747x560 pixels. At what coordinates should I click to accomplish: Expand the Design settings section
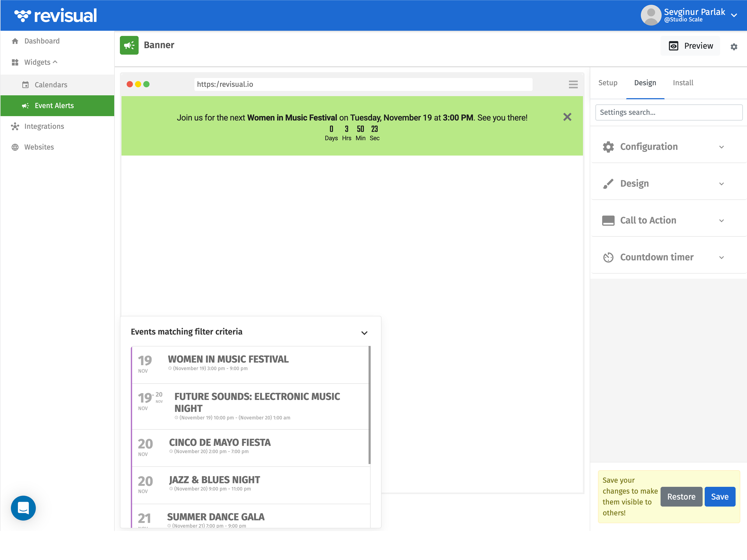(x=669, y=184)
